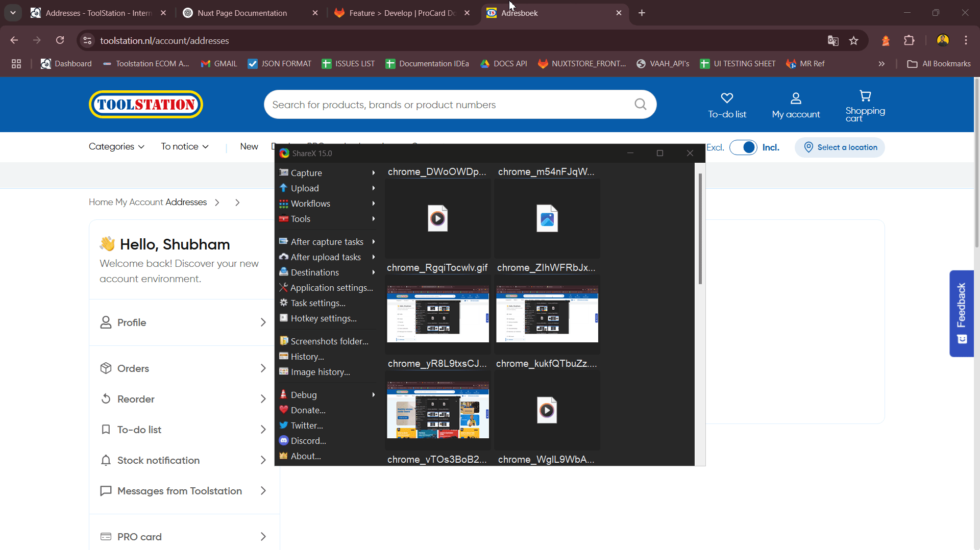
Task: Click the ShareX history scrollbar
Action: click(x=700, y=230)
